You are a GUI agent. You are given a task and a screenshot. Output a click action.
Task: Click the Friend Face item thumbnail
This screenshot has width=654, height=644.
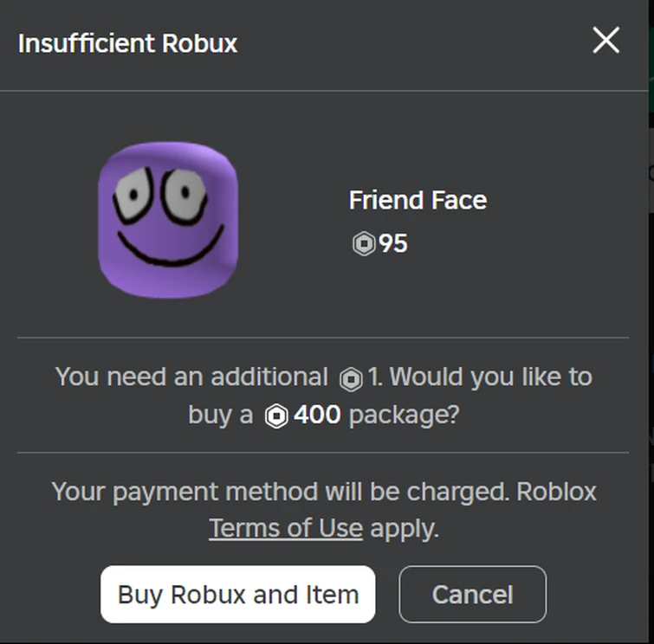click(168, 220)
